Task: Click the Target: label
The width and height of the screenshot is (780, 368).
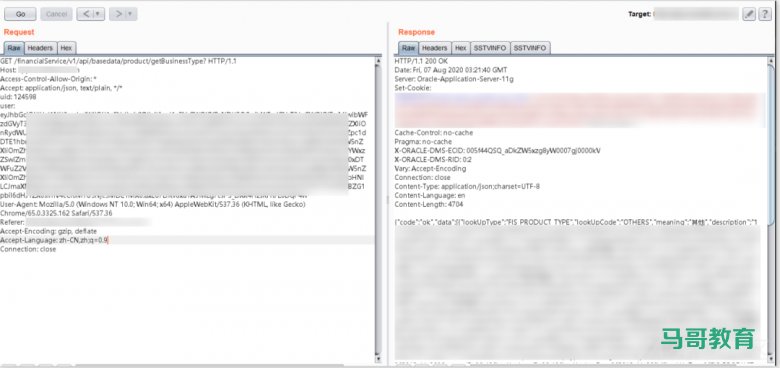Action: (639, 14)
